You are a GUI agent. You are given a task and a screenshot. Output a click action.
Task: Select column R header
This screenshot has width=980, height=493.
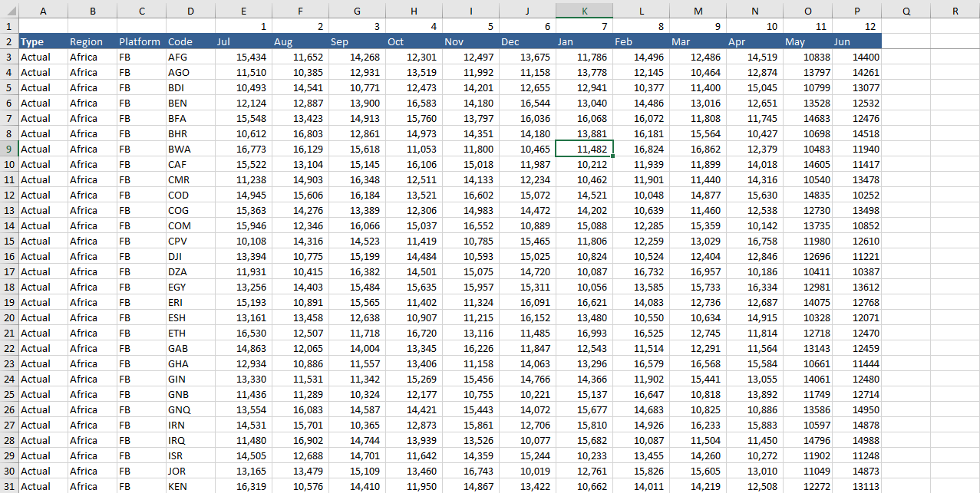click(955, 11)
